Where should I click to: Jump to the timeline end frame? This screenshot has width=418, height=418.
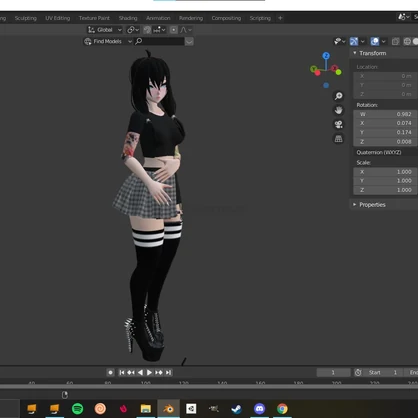168,372
